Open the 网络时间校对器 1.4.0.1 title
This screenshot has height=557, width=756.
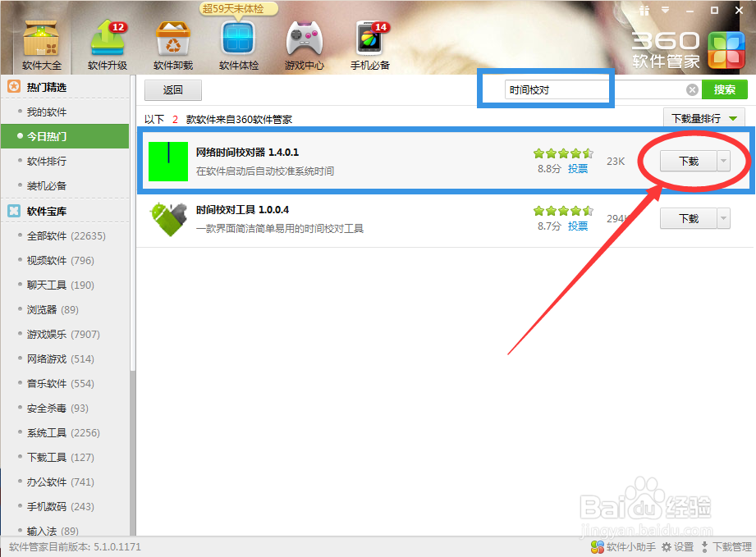pyautogui.click(x=247, y=153)
